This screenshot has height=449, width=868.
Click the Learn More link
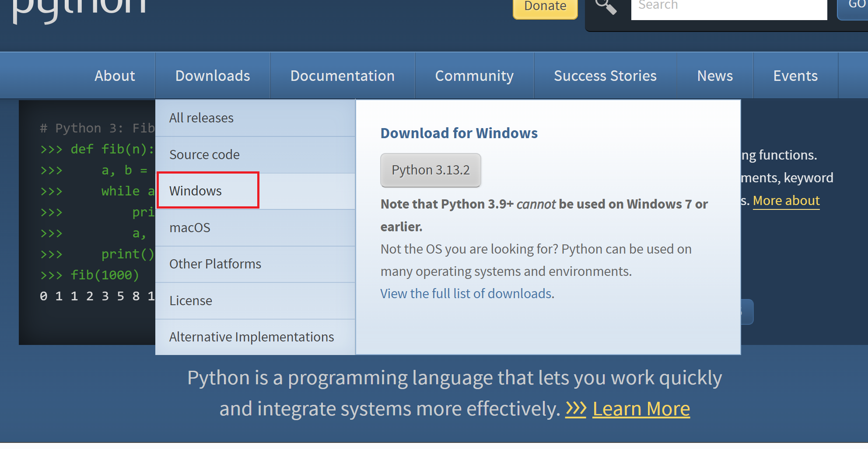coord(641,409)
